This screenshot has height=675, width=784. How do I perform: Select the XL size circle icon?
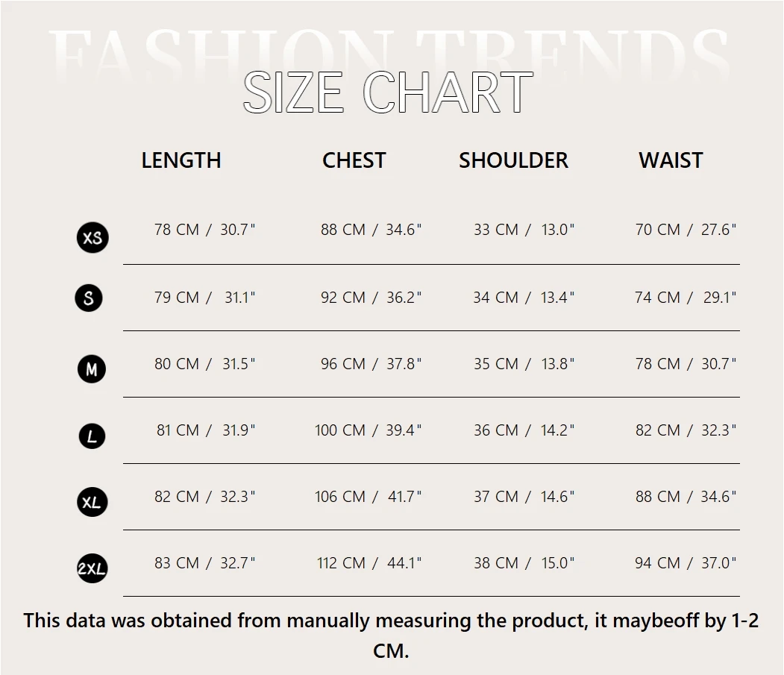click(x=92, y=502)
